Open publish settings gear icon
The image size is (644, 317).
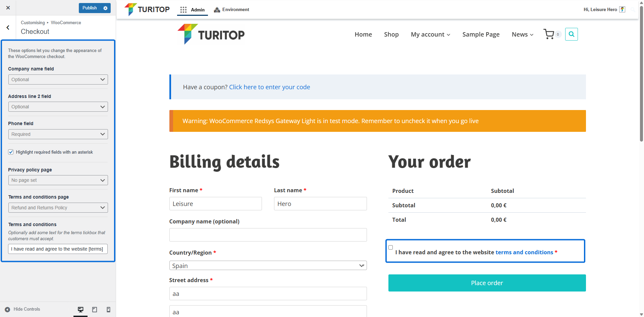point(105,8)
